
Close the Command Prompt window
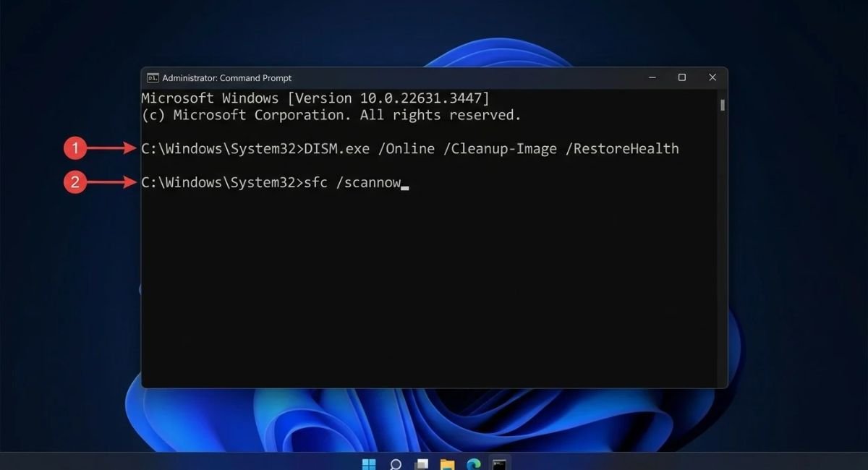[712, 77]
